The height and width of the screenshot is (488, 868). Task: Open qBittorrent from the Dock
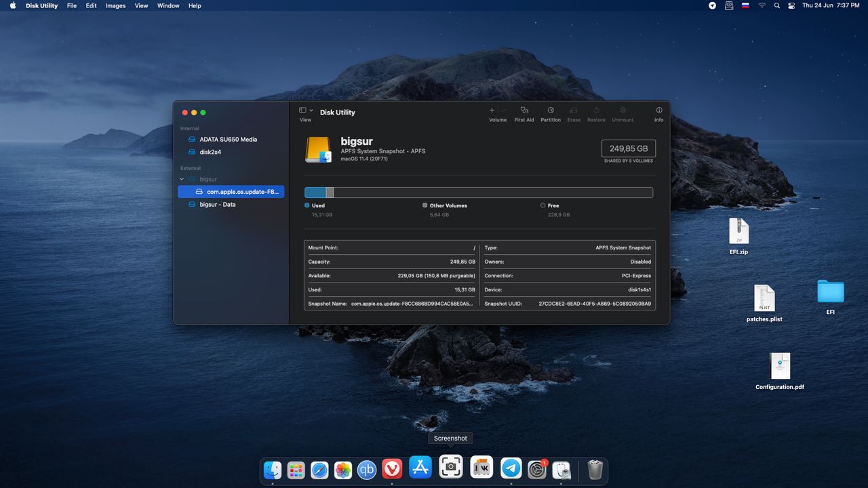[367, 469]
